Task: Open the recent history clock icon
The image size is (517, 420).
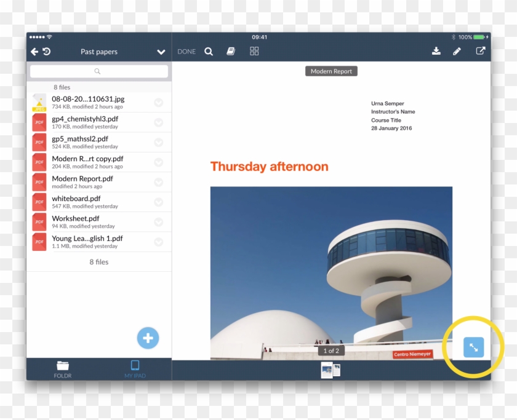Action: [46, 52]
